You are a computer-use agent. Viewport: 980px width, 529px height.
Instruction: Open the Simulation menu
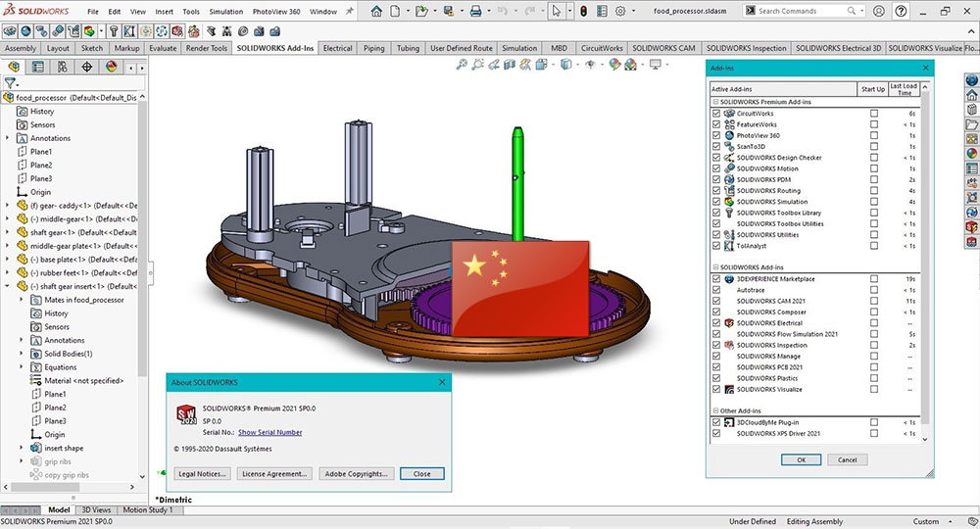pyautogui.click(x=225, y=12)
